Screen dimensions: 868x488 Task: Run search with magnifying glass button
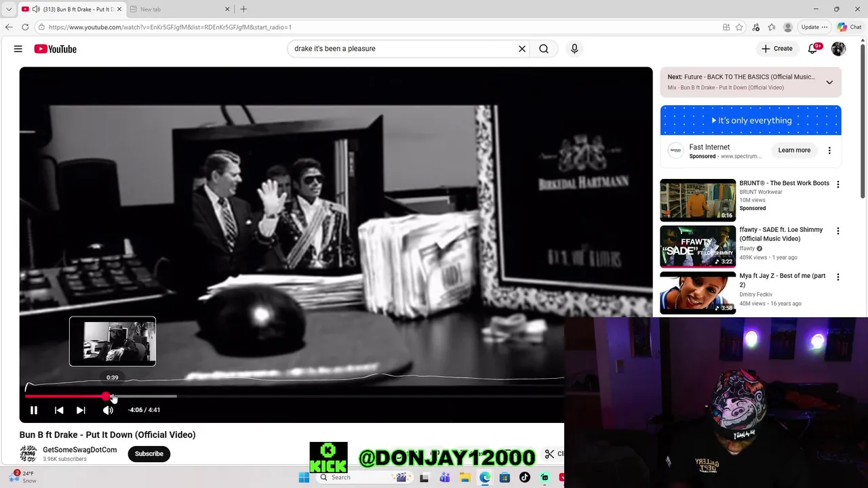click(x=544, y=49)
